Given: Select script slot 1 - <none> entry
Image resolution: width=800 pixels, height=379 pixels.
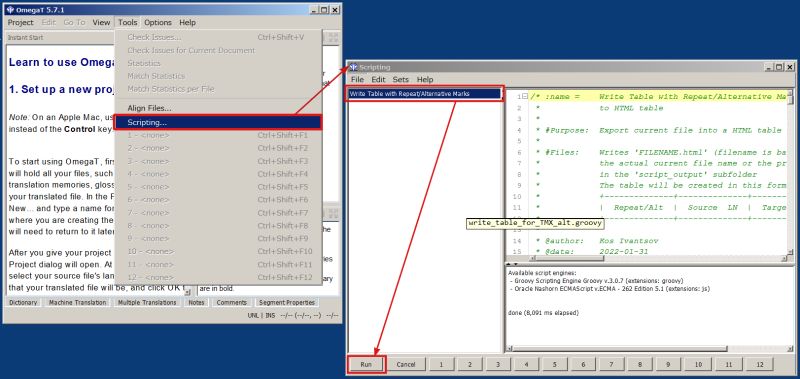Looking at the screenshot, I should tap(218, 135).
